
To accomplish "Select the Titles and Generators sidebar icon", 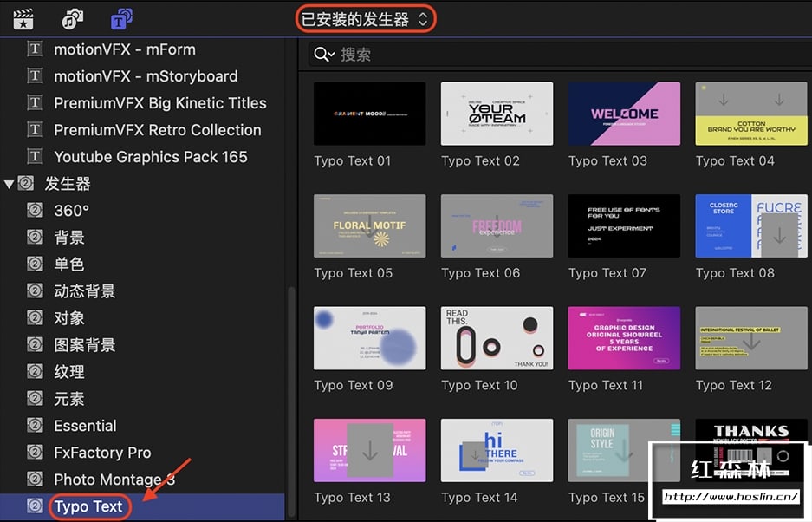I will (121, 19).
